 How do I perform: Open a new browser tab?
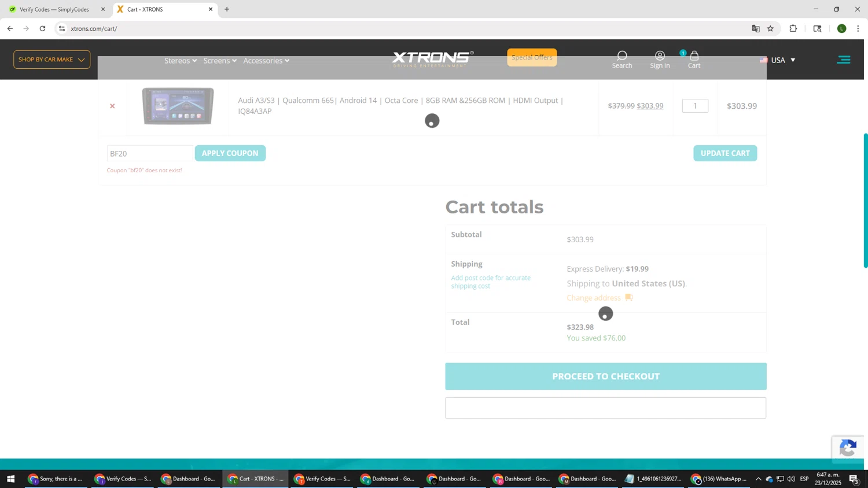click(227, 9)
